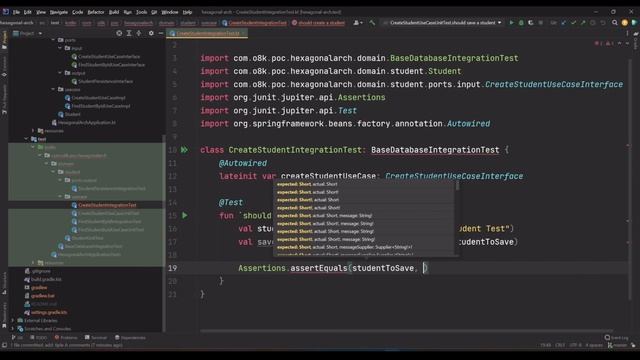Collapse the test folder in the project tree

tap(27, 139)
